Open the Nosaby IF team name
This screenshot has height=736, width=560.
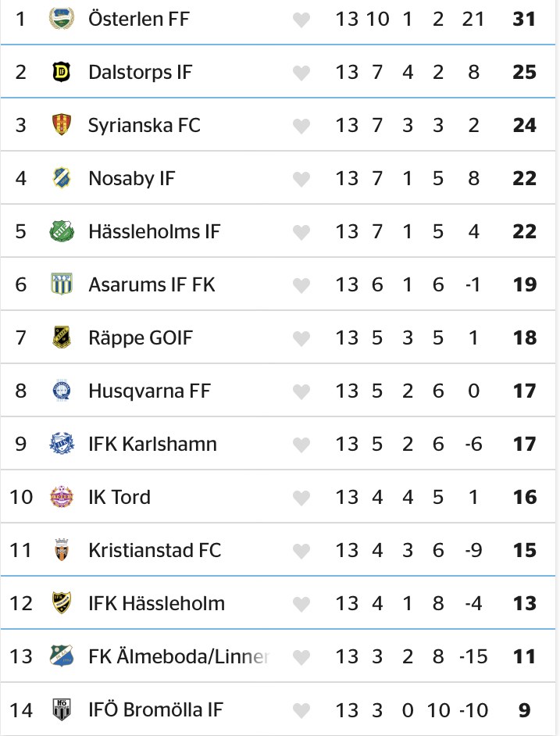point(132,178)
